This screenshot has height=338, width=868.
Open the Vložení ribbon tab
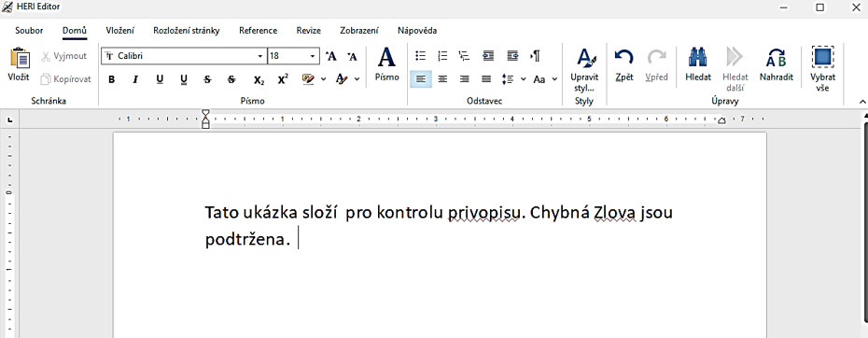120,31
